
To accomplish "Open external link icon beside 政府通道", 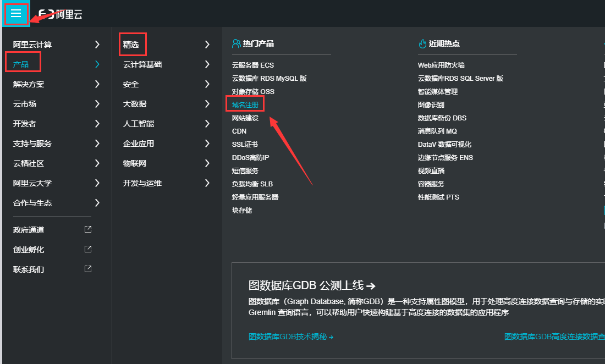I will tap(88, 229).
